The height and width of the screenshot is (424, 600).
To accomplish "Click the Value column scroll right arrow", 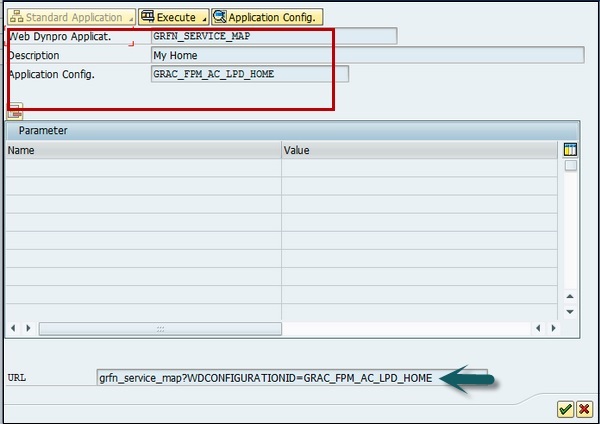I will (x=552, y=328).
